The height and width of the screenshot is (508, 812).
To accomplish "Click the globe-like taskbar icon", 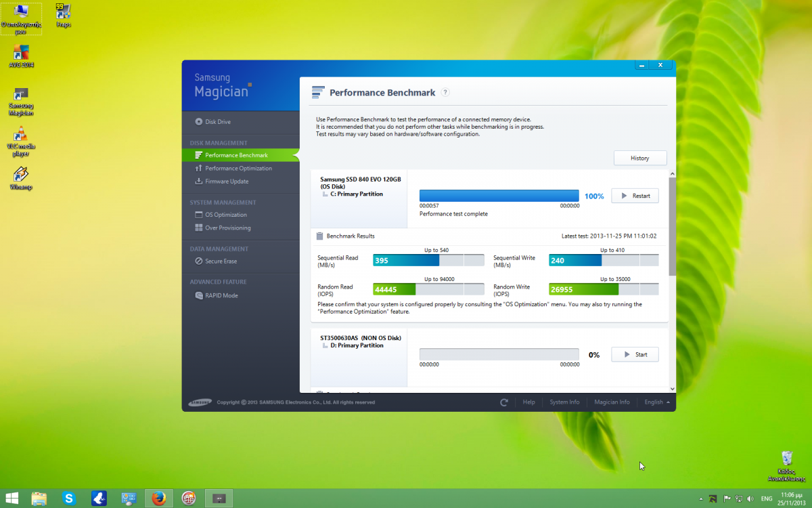I will click(189, 499).
